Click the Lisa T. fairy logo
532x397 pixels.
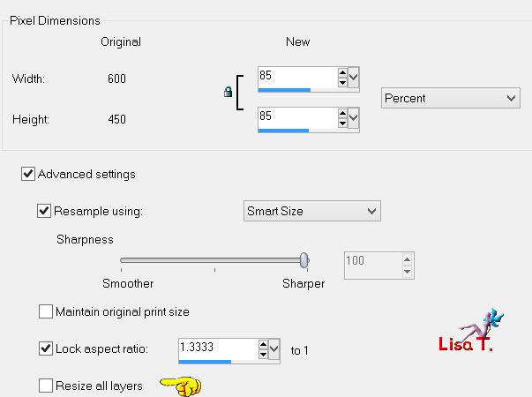(471, 331)
